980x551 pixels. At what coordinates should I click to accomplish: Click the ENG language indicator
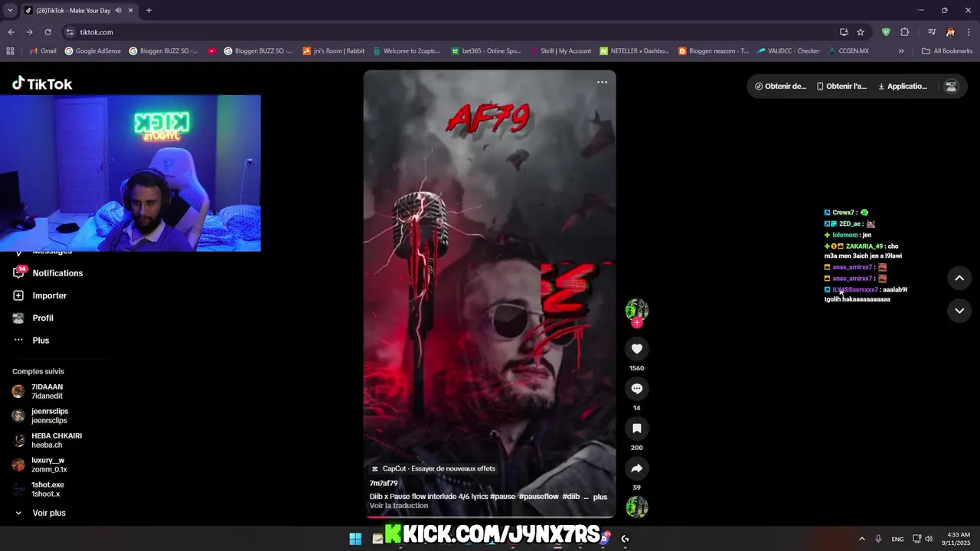tap(897, 539)
